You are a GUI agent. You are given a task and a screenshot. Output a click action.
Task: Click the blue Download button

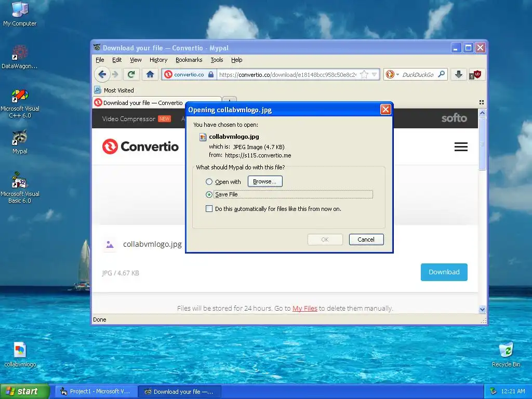tap(444, 272)
